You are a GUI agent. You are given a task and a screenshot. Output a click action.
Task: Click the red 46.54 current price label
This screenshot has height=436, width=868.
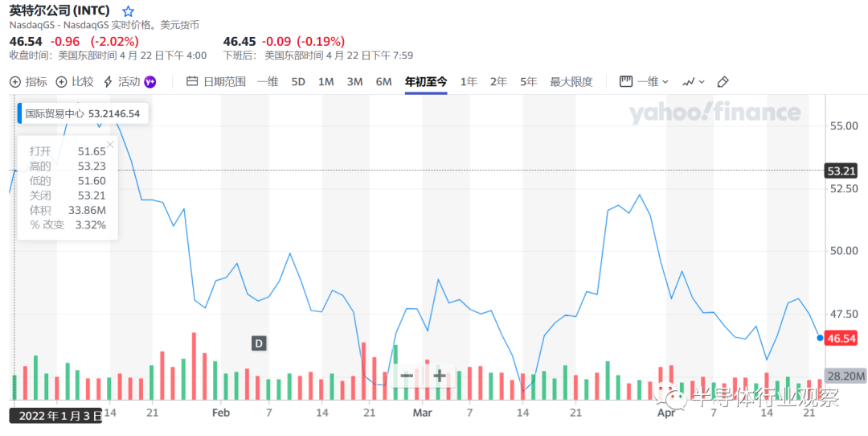(841, 338)
